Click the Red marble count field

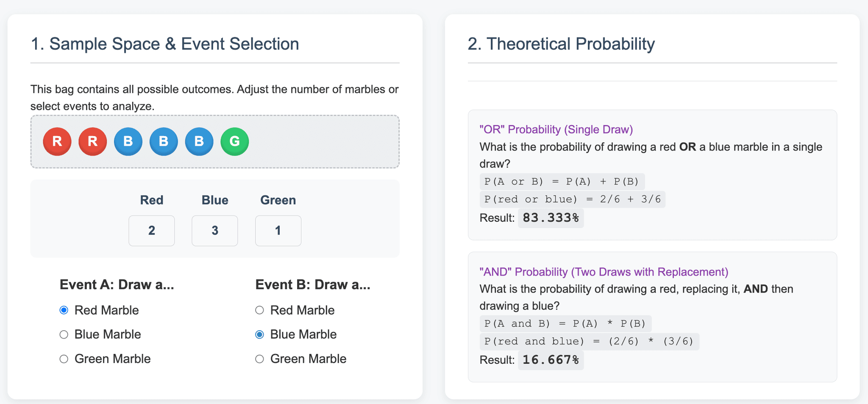tap(152, 231)
